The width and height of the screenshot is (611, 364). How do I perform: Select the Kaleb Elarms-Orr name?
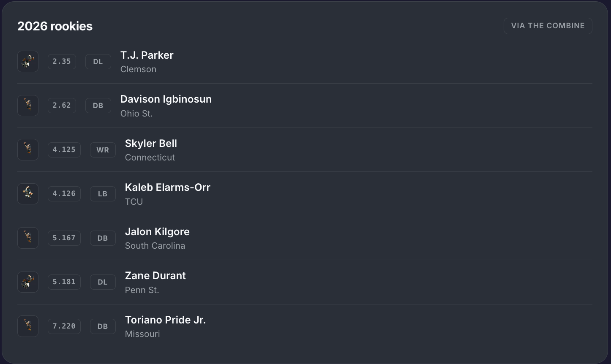(x=168, y=187)
